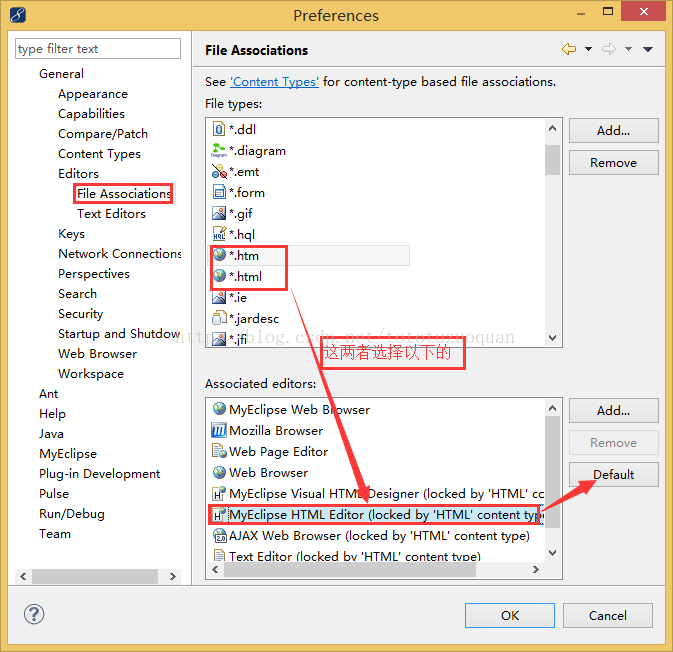Click the Web Browser globe icon
This screenshot has width=673, height=652.
coord(219,472)
